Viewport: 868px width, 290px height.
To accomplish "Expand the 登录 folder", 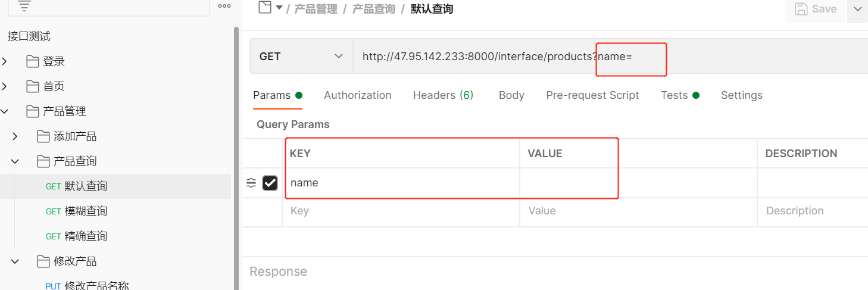I will pos(5,61).
